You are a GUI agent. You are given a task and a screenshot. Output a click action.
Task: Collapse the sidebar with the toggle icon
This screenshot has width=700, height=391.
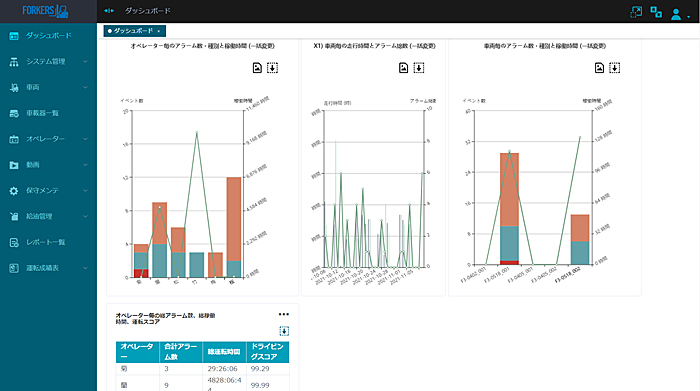coord(109,11)
